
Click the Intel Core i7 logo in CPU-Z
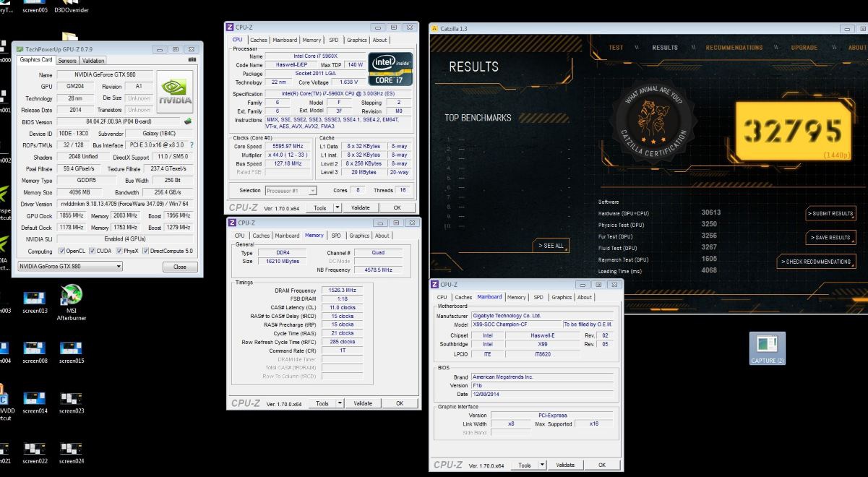pyautogui.click(x=390, y=69)
